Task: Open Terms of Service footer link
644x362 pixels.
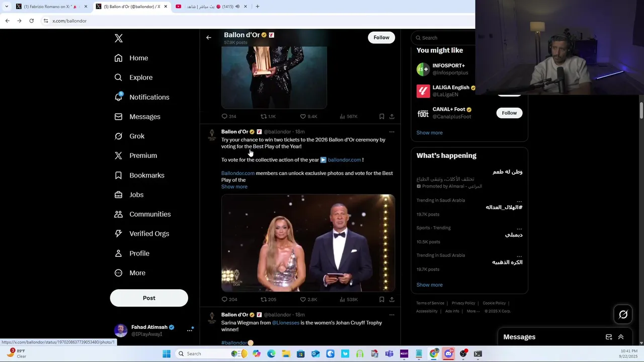Action: (430, 303)
